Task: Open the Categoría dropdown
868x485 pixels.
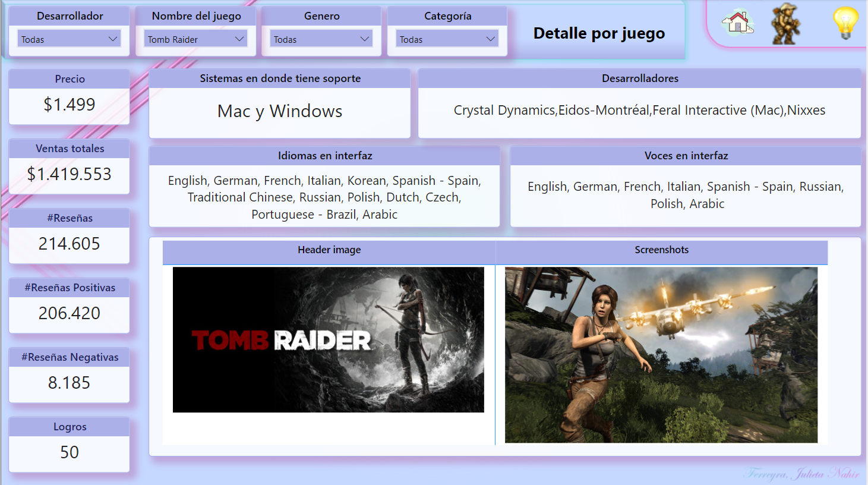Action: click(x=447, y=39)
